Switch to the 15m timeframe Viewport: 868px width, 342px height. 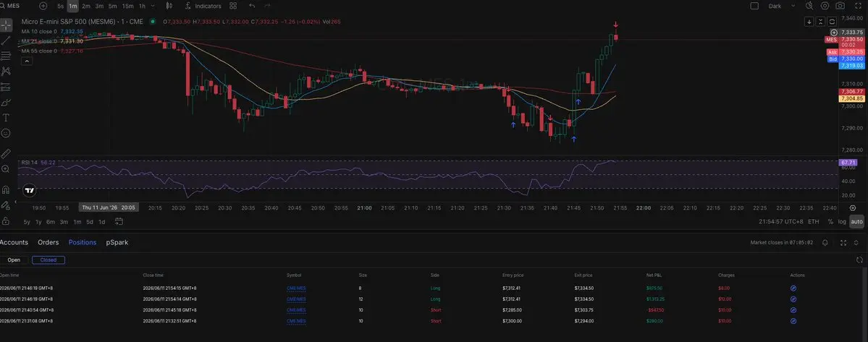[127, 6]
